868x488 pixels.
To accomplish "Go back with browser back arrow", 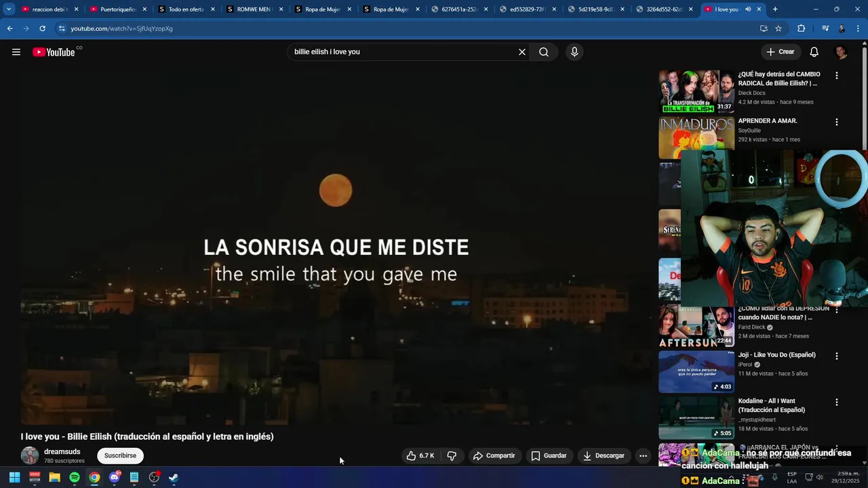I will [10, 28].
